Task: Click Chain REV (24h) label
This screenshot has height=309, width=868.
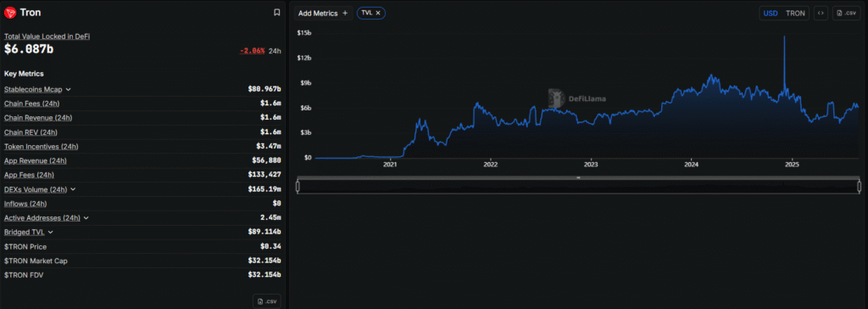Action: [x=31, y=132]
